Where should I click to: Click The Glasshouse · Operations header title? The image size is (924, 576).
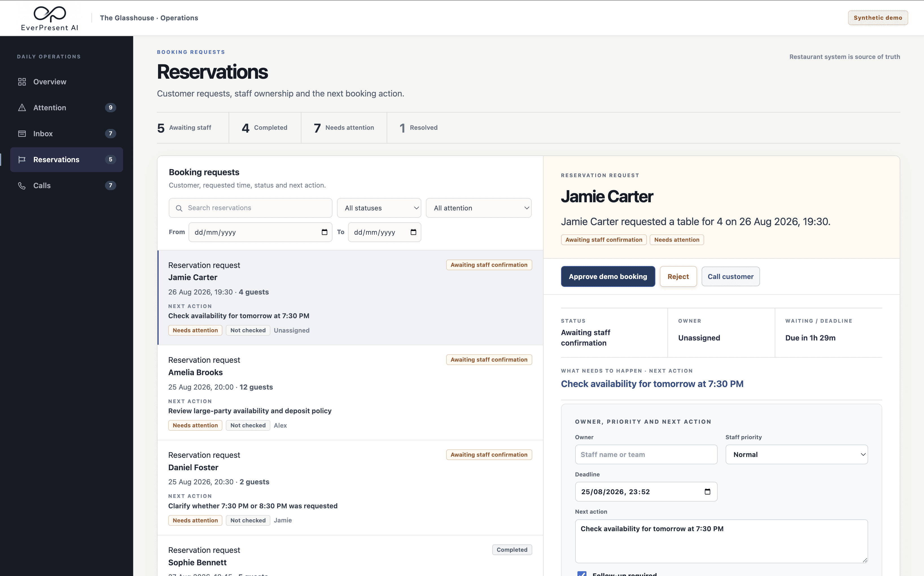pyautogui.click(x=149, y=18)
